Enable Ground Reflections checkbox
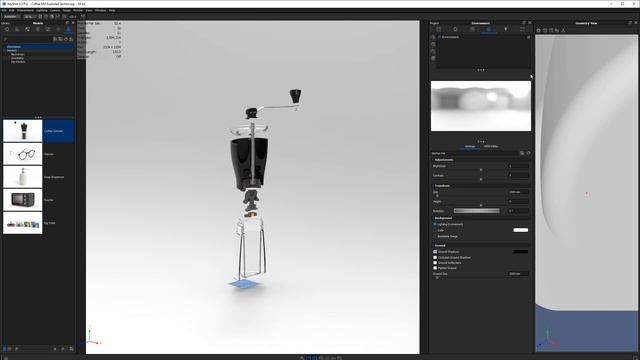640x360 pixels. pos(435,263)
